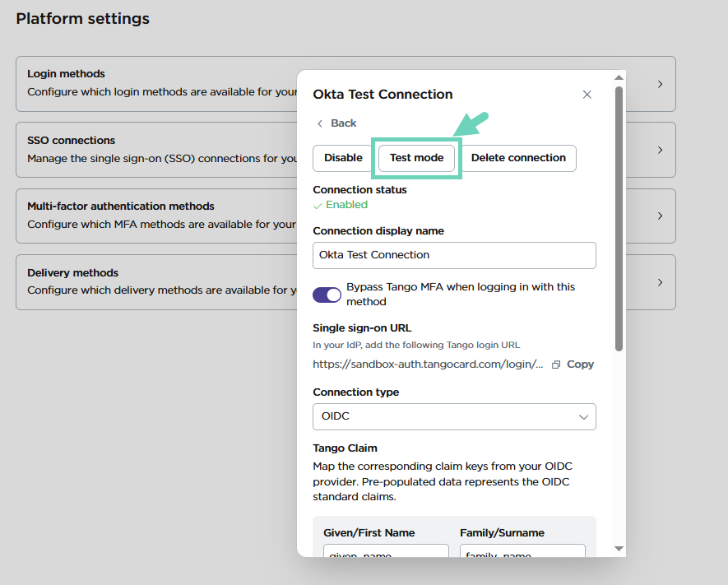Click the Back chevron icon
The height and width of the screenshot is (585, 728).
click(320, 123)
